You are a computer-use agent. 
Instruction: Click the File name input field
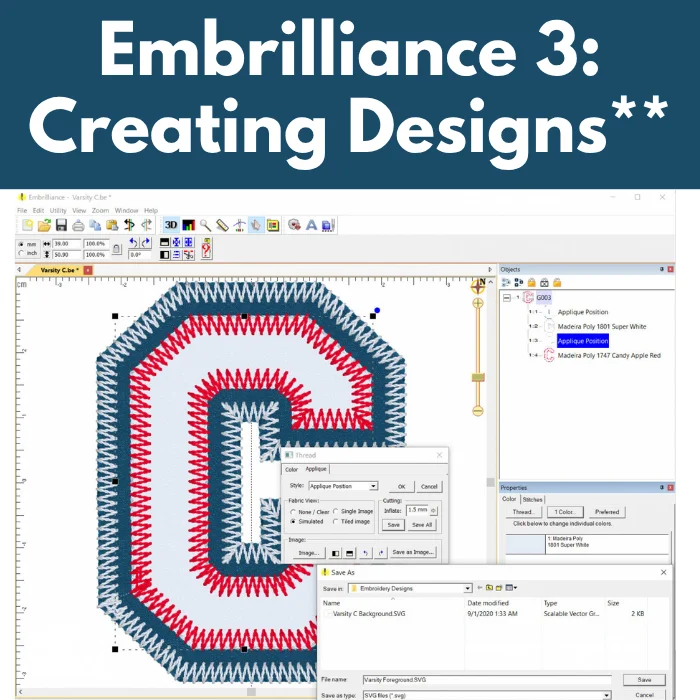tap(487, 679)
